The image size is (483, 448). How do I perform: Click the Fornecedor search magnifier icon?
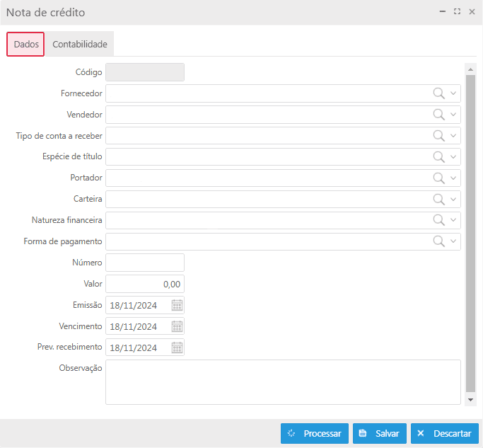(x=438, y=93)
